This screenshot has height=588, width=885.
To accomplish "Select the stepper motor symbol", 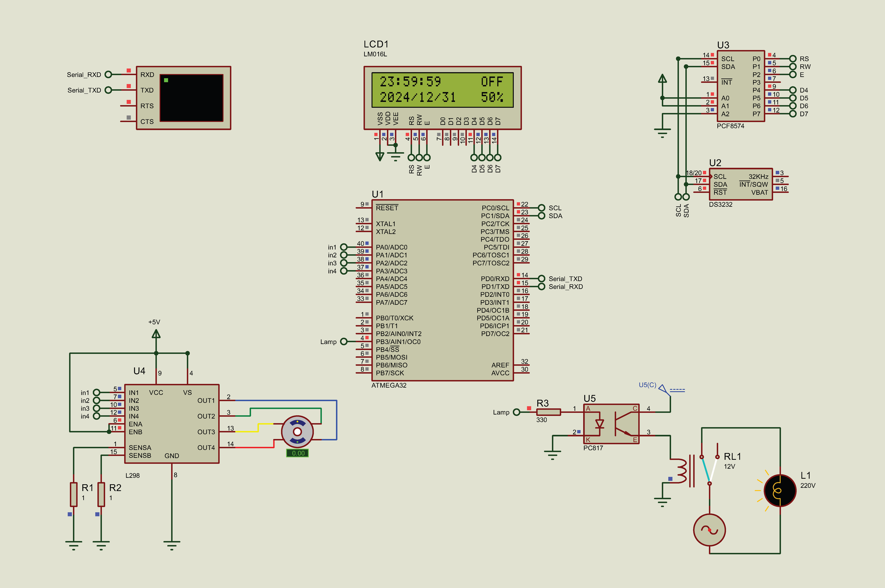I will click(297, 432).
